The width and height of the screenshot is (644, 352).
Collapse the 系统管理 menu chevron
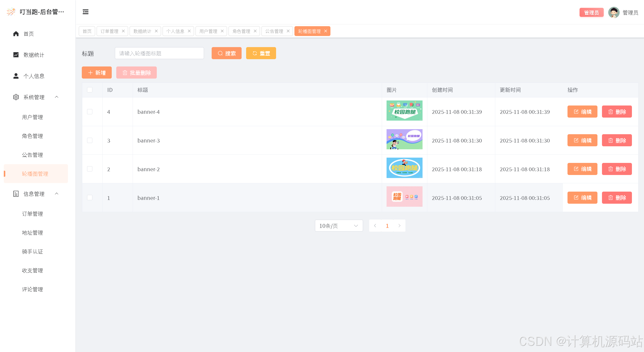pyautogui.click(x=57, y=97)
